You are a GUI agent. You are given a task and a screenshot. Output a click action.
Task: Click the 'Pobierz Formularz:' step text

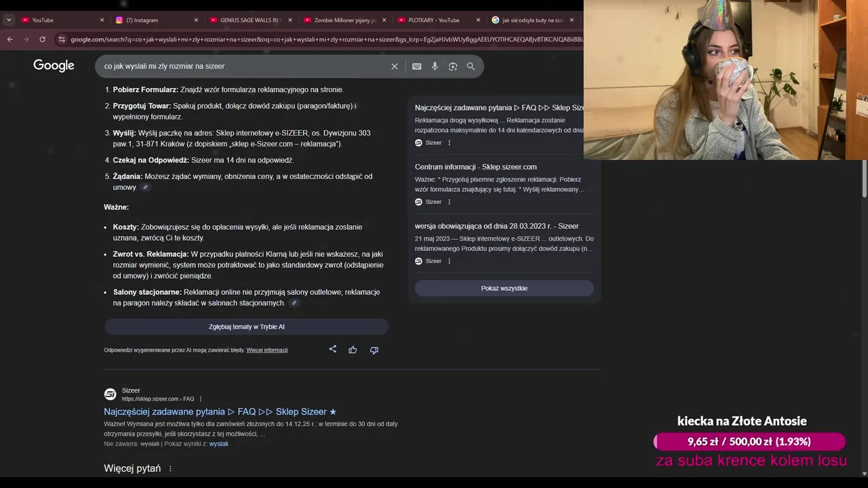click(x=145, y=89)
